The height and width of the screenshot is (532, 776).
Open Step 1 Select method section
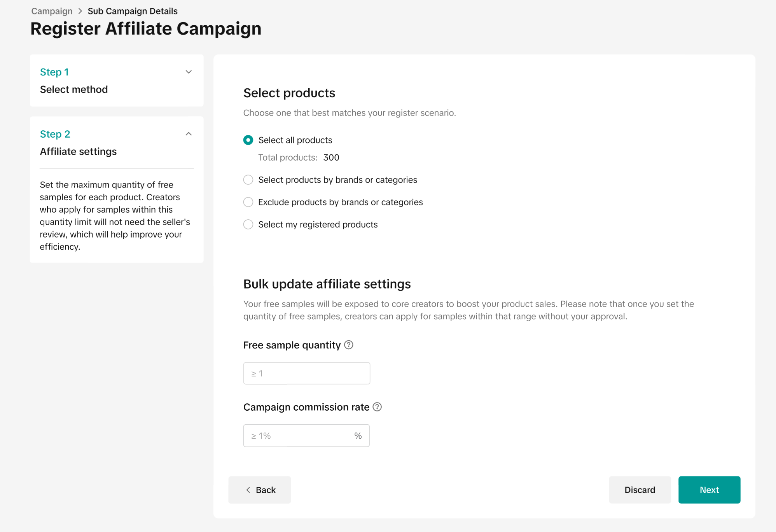74,89
